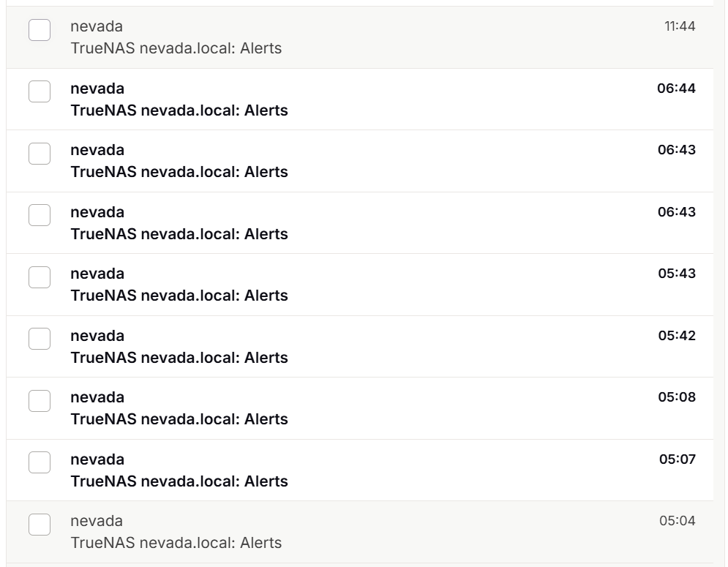Viewport: 728px width, 567px height.
Task: Click sender name nevada on the 05:08 email
Action: coord(97,397)
